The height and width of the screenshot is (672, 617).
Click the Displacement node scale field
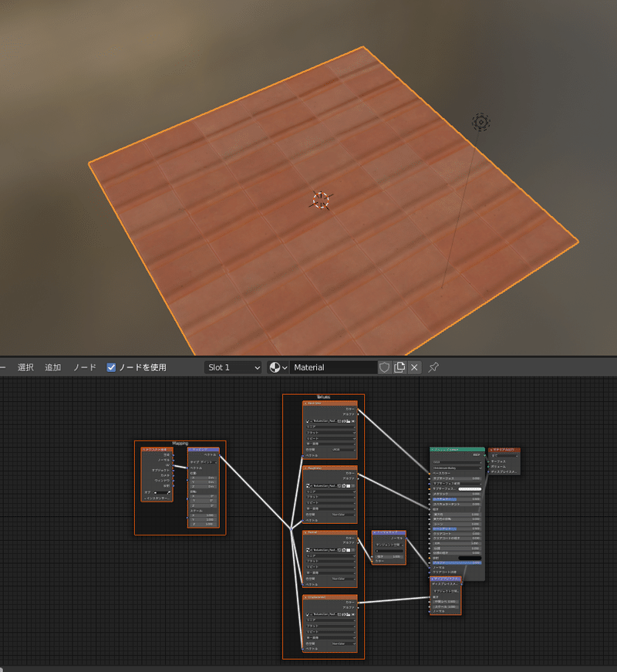point(446,607)
